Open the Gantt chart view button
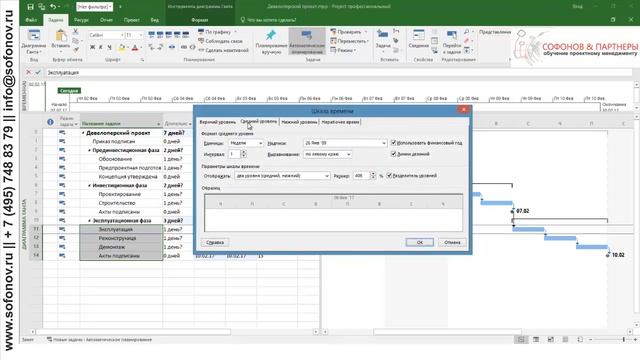Viewport: 640px width, 360px height. [x=33, y=42]
